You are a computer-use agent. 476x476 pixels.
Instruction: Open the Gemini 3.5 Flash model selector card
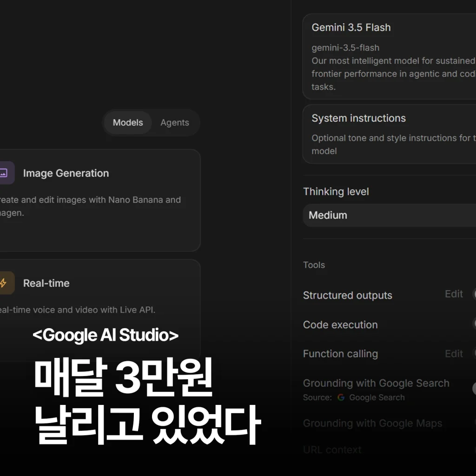click(x=389, y=57)
